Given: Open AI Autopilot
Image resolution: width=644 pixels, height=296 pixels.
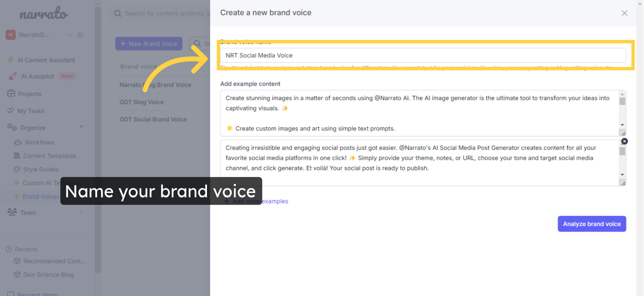Looking at the screenshot, I should [x=38, y=76].
